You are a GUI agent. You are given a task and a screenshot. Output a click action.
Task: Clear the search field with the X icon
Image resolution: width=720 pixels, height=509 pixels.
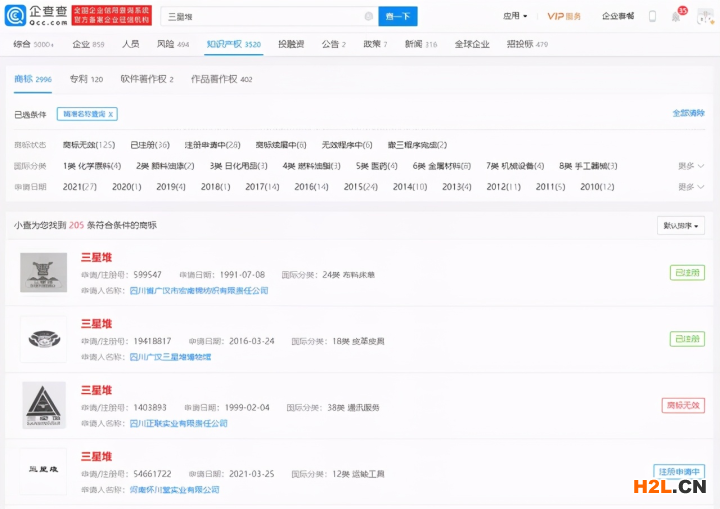click(368, 17)
